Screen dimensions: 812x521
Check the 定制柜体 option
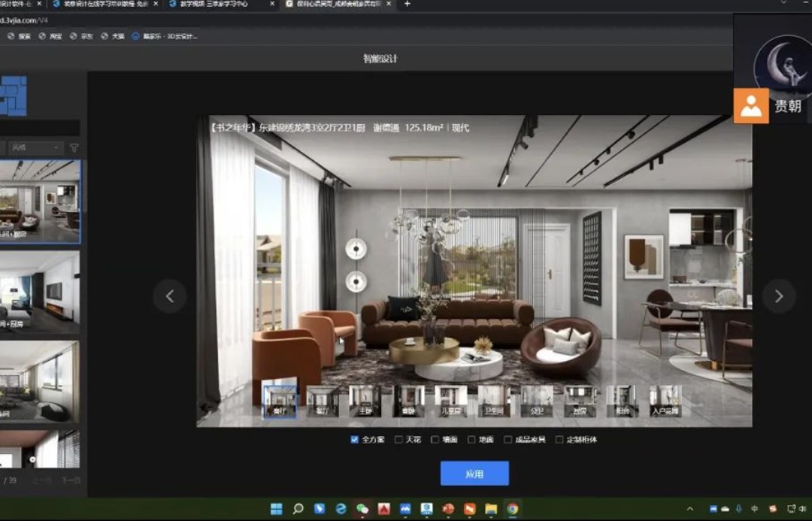click(559, 440)
